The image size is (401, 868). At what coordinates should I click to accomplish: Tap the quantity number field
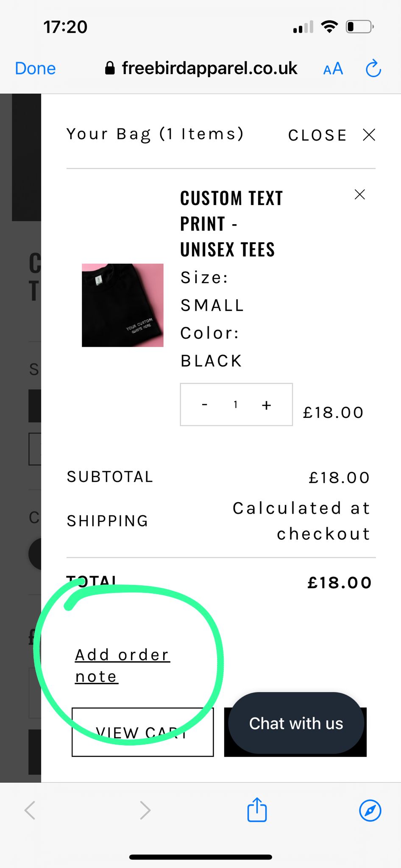click(x=235, y=405)
